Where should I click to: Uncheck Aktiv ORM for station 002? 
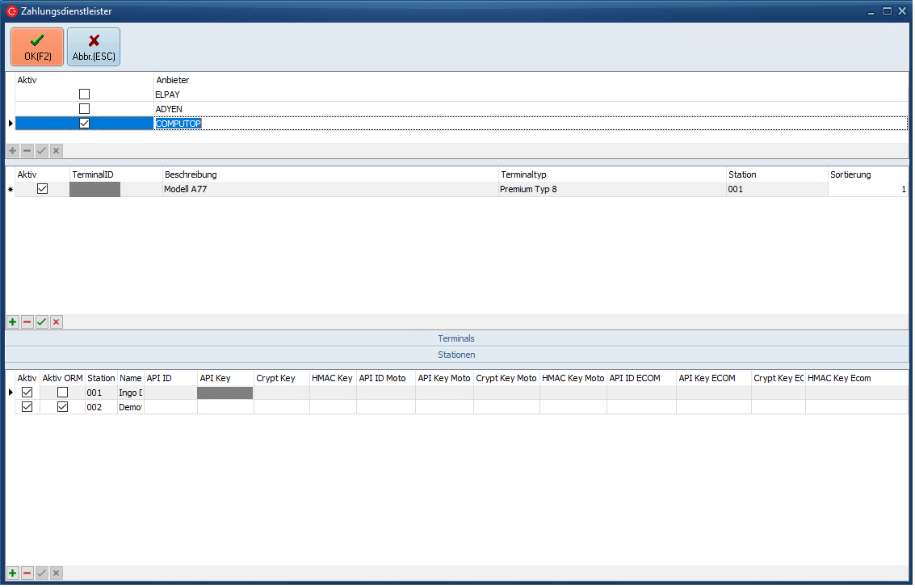coord(62,407)
